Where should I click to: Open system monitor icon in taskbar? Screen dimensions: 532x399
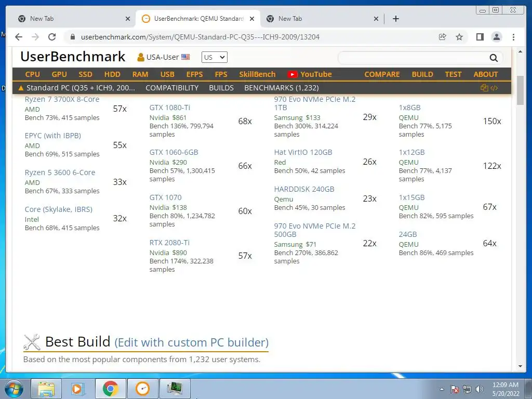(x=175, y=389)
